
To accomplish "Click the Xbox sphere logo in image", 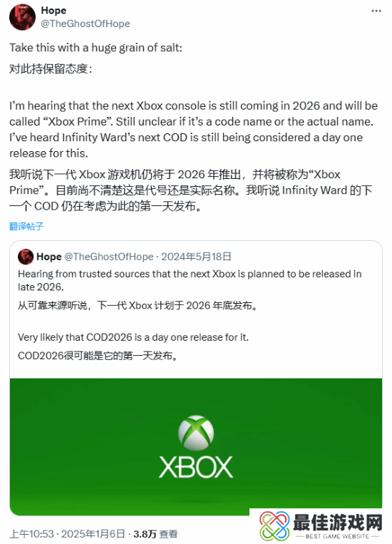I will point(196,433).
